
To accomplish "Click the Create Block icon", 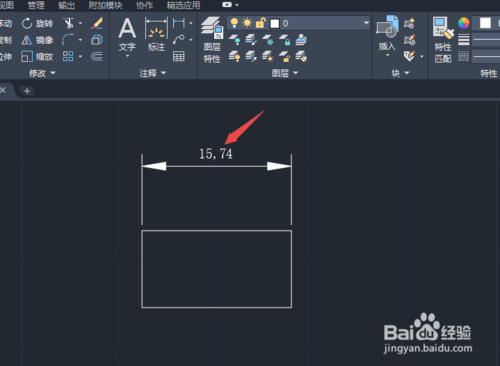I will [x=409, y=23].
